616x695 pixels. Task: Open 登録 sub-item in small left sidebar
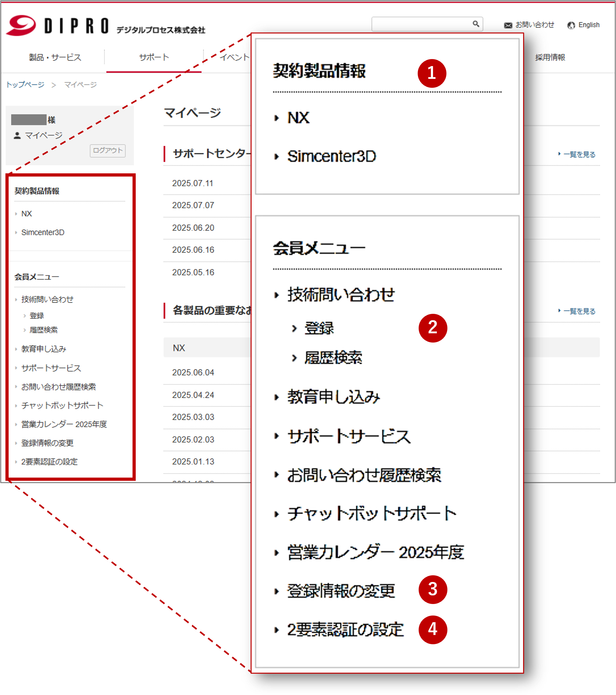tap(37, 315)
